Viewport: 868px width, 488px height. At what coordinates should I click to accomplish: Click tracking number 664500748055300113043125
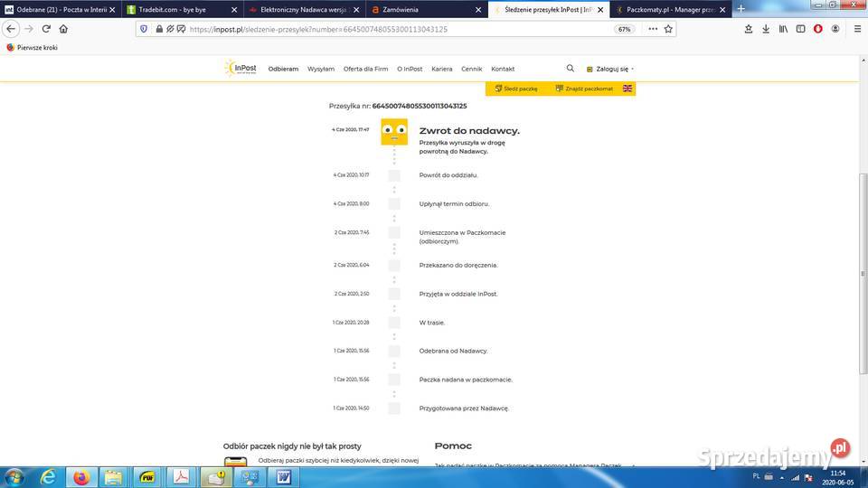pos(420,107)
